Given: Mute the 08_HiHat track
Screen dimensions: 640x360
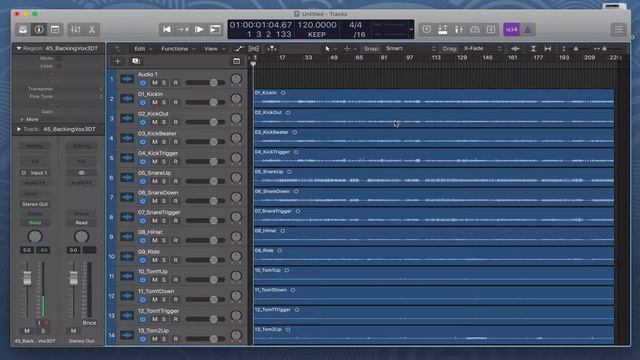Looking at the screenshot, I should (x=154, y=240).
